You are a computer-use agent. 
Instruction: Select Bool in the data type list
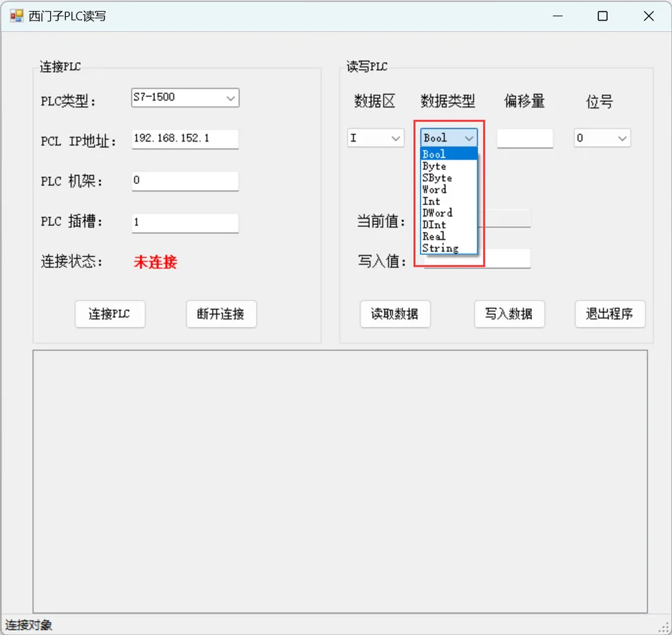(x=448, y=154)
